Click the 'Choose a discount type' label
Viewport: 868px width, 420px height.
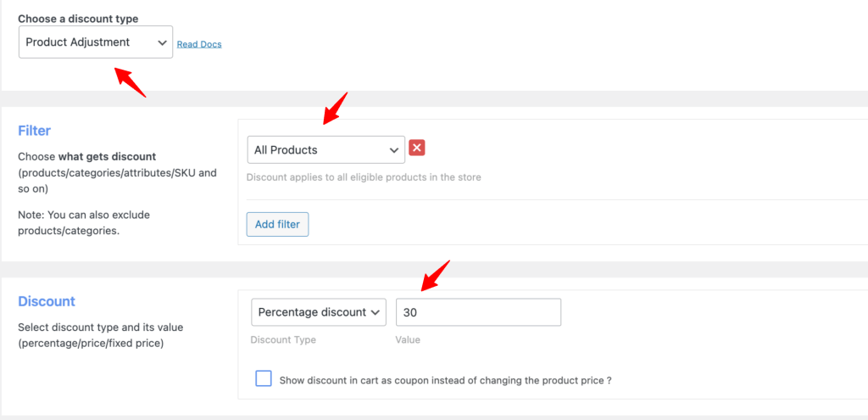78,19
